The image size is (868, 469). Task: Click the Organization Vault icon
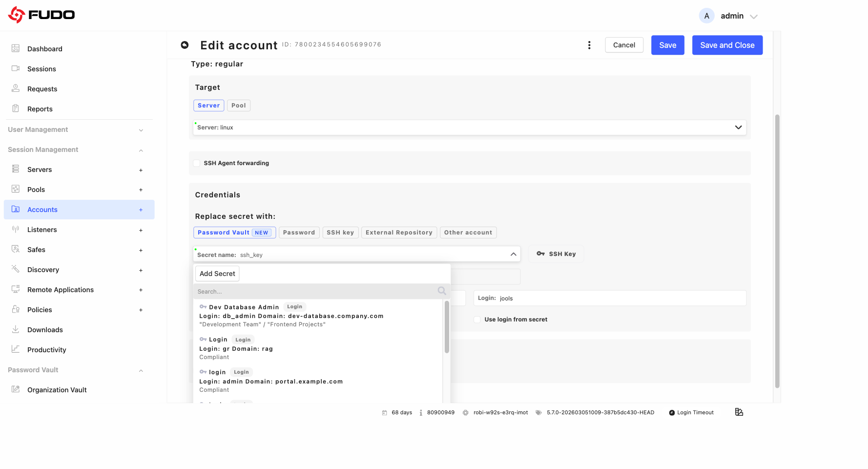pos(16,389)
